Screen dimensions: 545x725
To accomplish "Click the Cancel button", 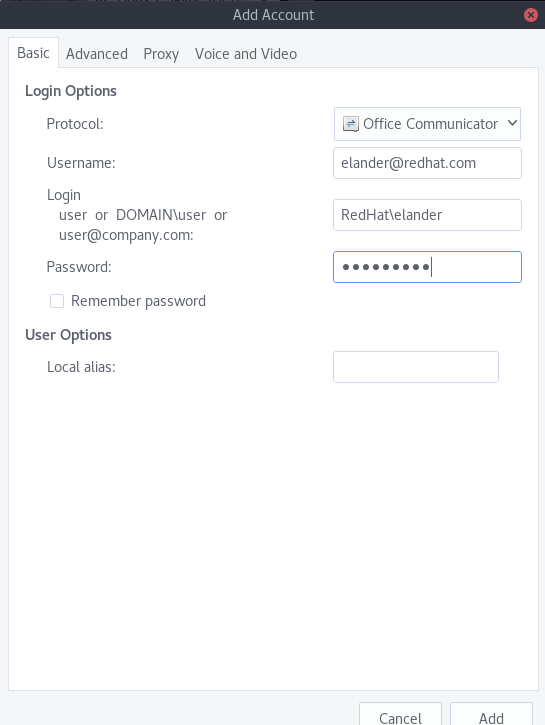I will (x=400, y=716).
